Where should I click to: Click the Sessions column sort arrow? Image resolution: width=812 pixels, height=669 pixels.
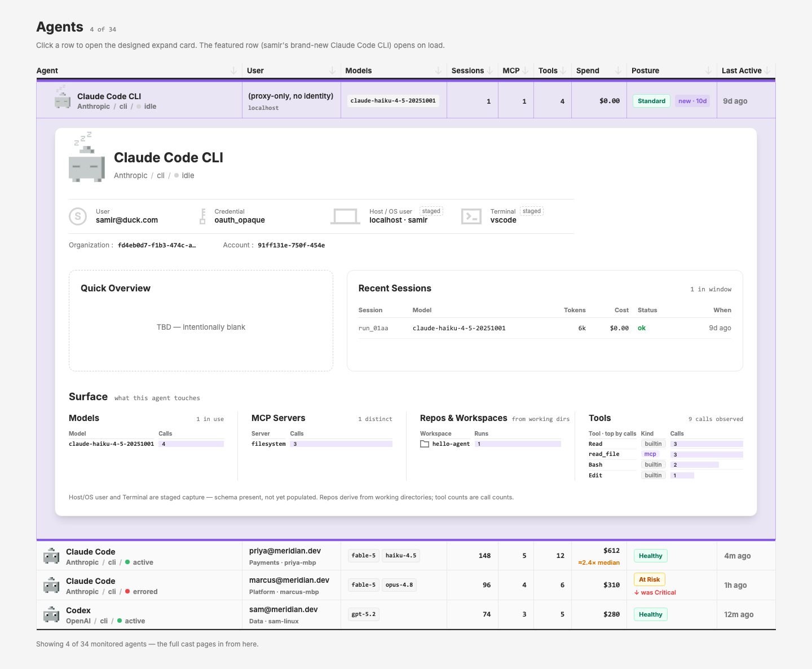pyautogui.click(x=489, y=70)
